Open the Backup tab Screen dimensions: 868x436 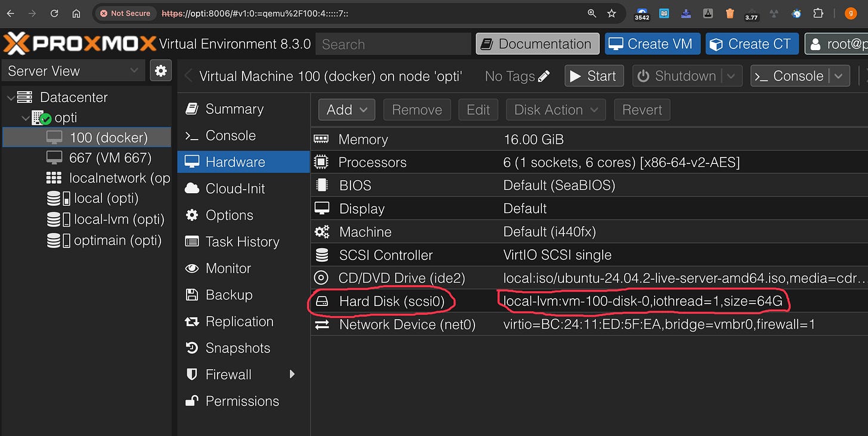[244, 295]
